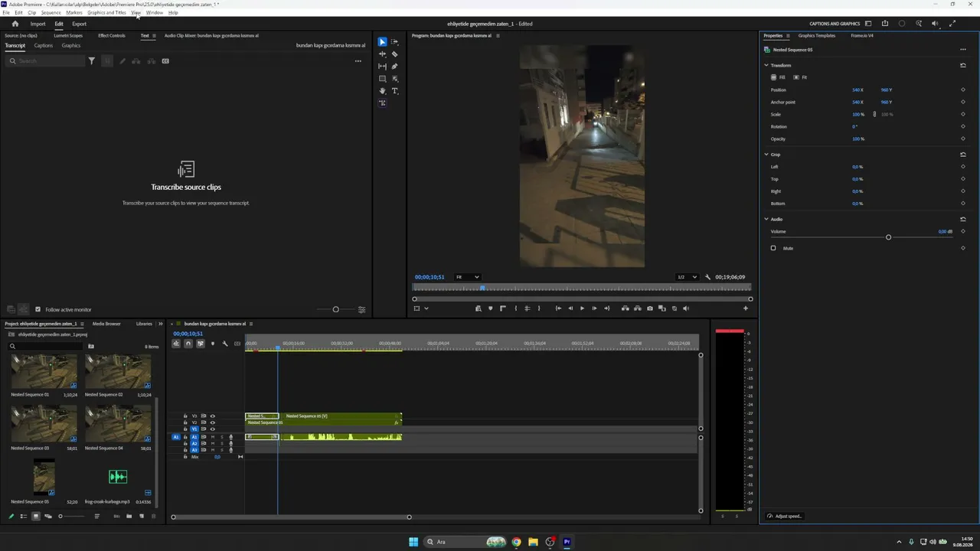Open Program monitor panel menu
The height and width of the screenshot is (551, 980).
[499, 35]
